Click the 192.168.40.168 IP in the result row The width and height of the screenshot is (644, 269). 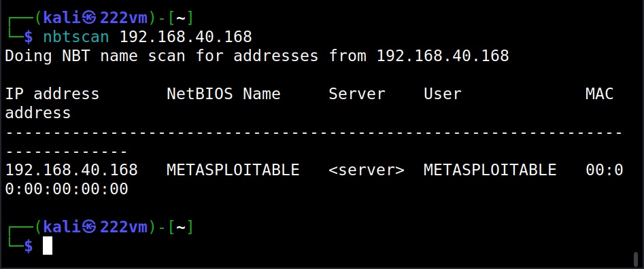point(71,170)
